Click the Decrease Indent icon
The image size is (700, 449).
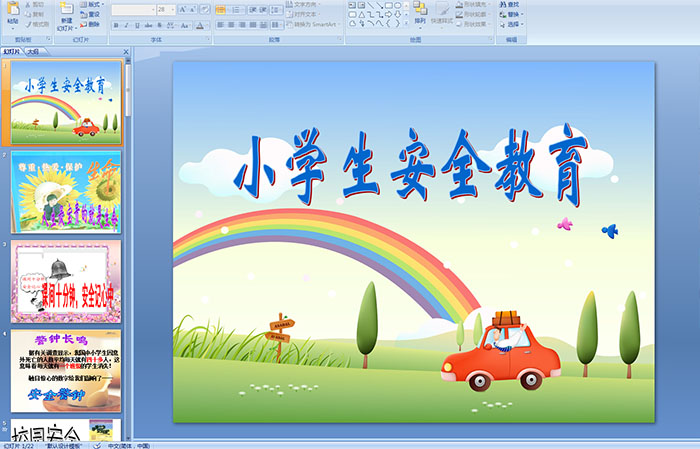(x=253, y=9)
